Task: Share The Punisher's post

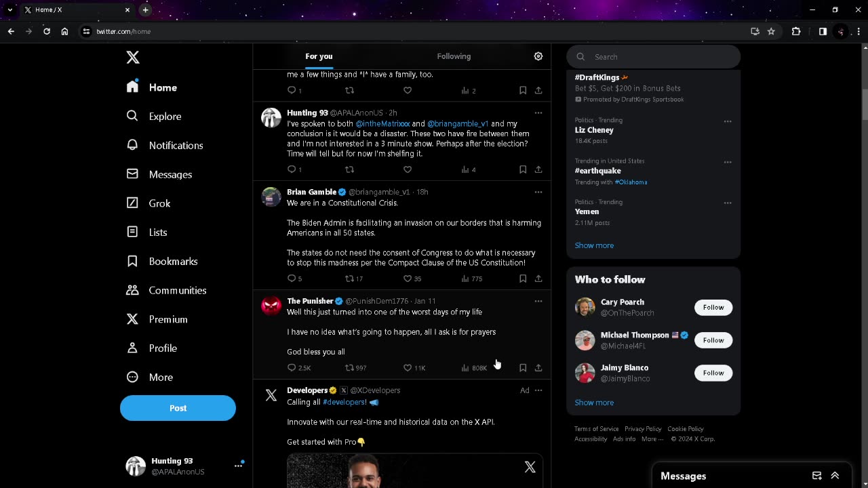Action: (538, 367)
